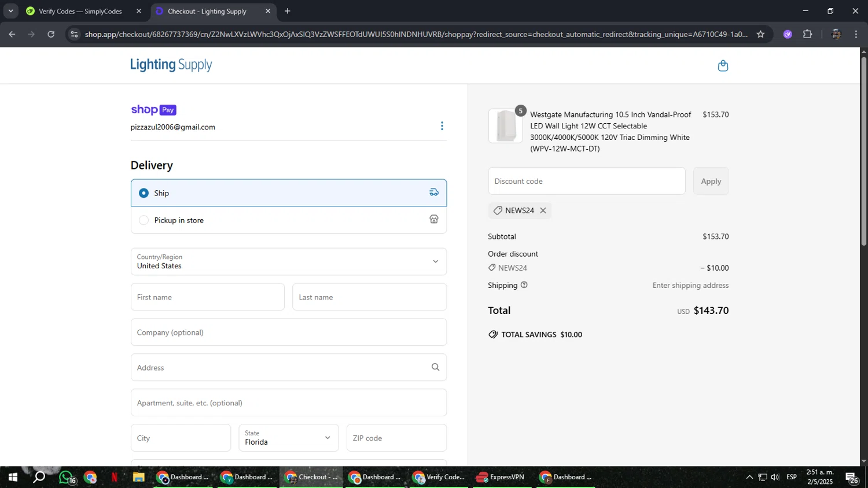The height and width of the screenshot is (488, 868).
Task: Open ExpressVPN from the taskbar
Action: pyautogui.click(x=501, y=478)
